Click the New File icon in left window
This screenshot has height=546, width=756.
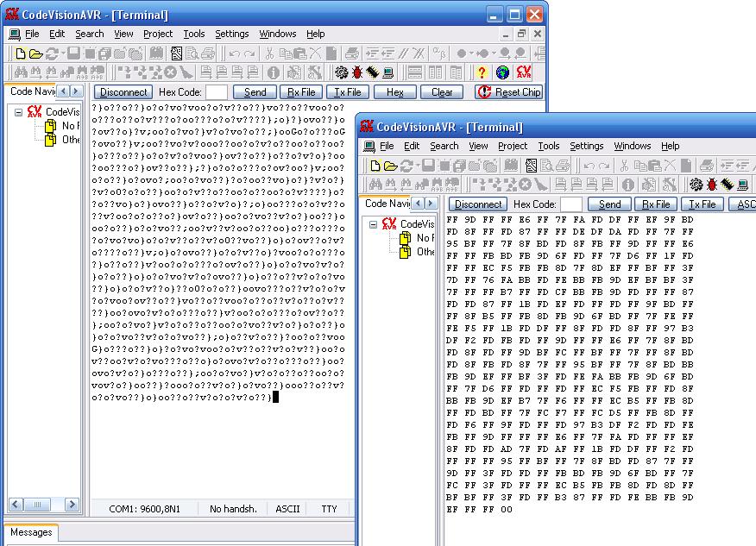pos(20,53)
